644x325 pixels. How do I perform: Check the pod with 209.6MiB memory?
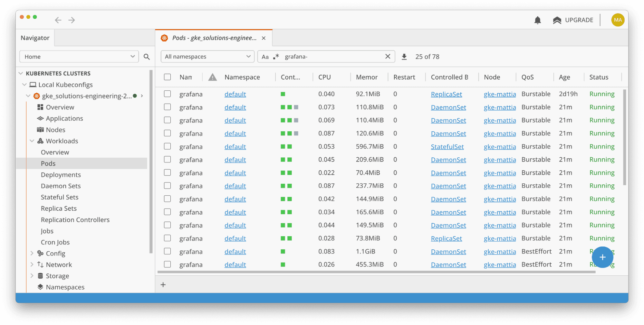(x=167, y=160)
